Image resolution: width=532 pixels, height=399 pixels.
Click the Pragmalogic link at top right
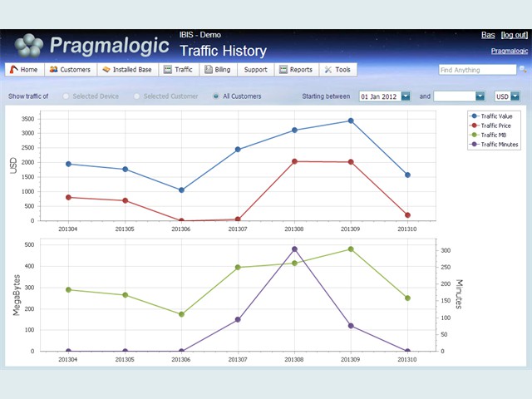coord(510,51)
